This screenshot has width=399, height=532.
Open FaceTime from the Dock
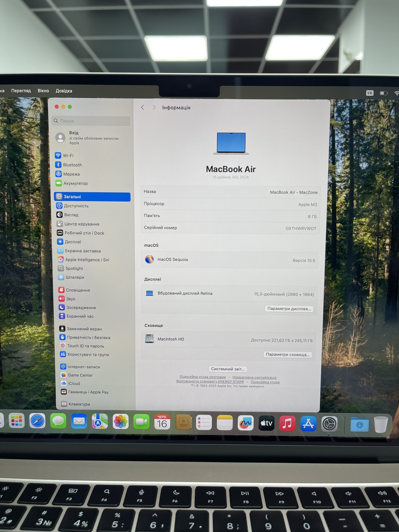(x=142, y=422)
